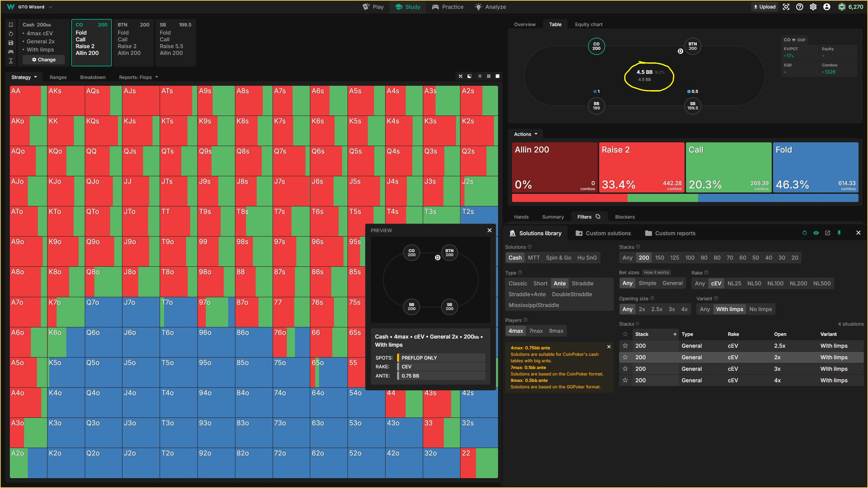The width and height of the screenshot is (868, 488).
Task: Open the Strategy dropdown
Action: 24,77
